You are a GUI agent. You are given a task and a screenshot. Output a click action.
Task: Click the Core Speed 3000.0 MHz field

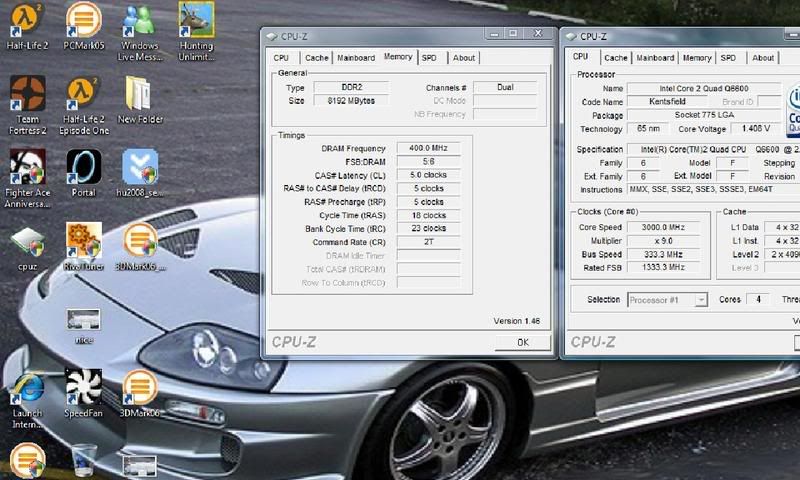[x=663, y=227]
